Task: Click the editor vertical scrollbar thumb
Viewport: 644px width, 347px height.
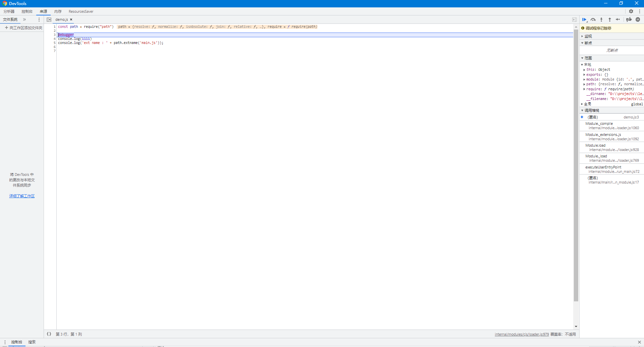Action: 576,165
